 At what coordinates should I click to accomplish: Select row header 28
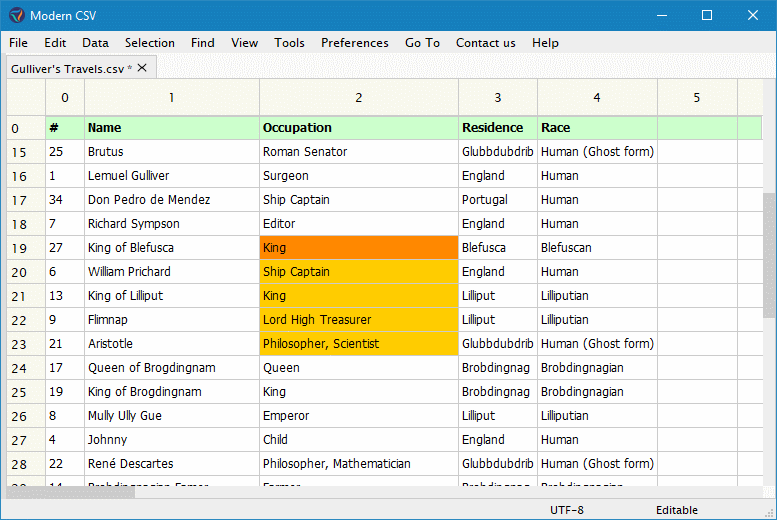tap(26, 464)
